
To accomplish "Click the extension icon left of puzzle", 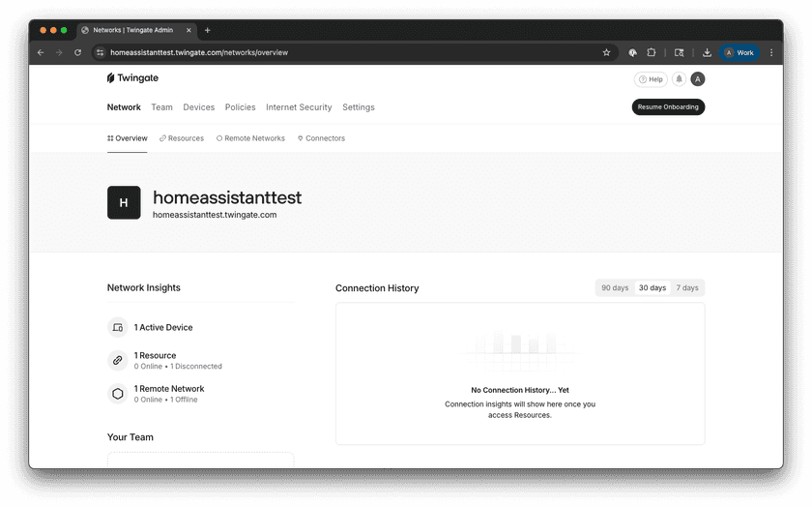I will [633, 52].
